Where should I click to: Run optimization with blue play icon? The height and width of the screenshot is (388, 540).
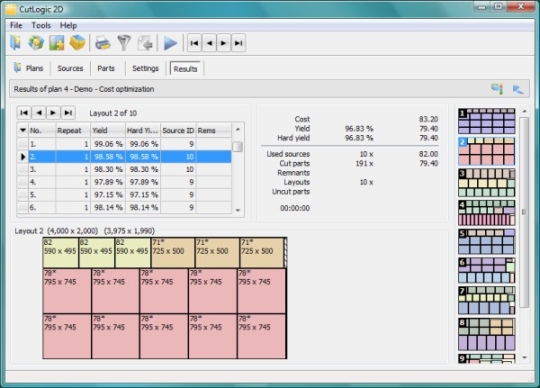[170, 43]
